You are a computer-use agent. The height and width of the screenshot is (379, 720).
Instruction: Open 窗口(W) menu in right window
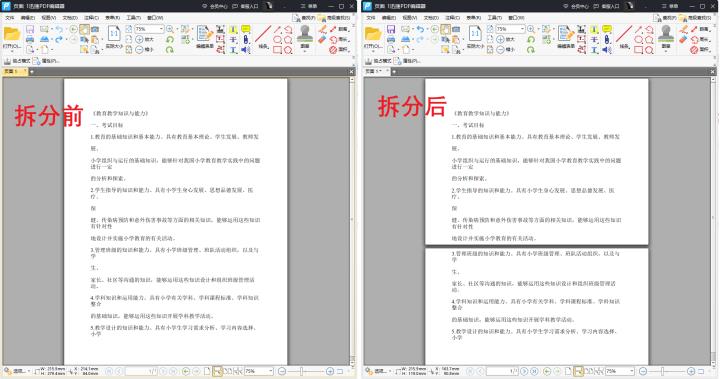(x=517, y=17)
